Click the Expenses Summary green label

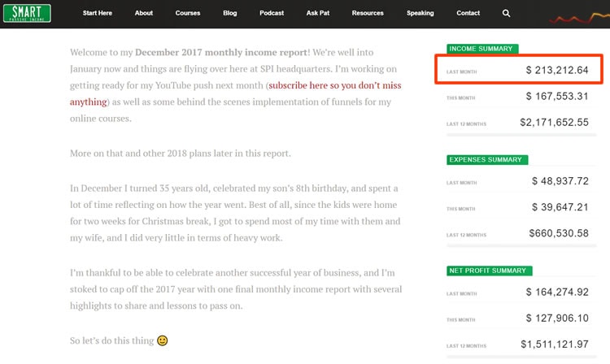[487, 160]
